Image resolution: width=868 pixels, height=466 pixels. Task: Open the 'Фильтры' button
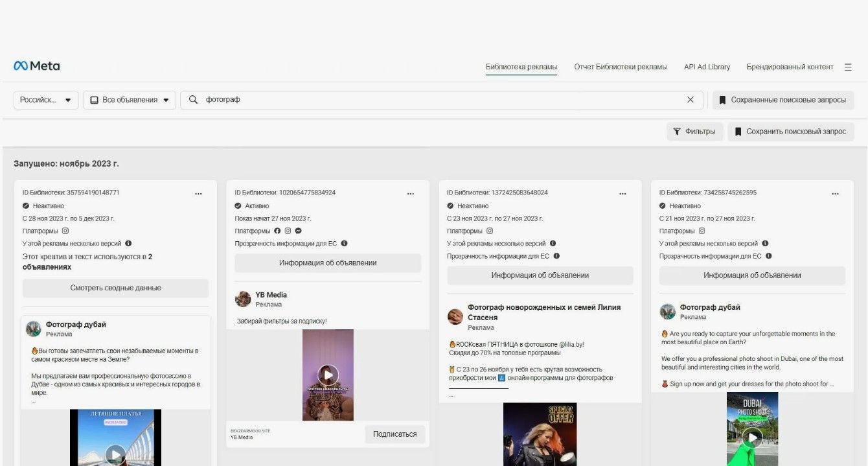(694, 132)
